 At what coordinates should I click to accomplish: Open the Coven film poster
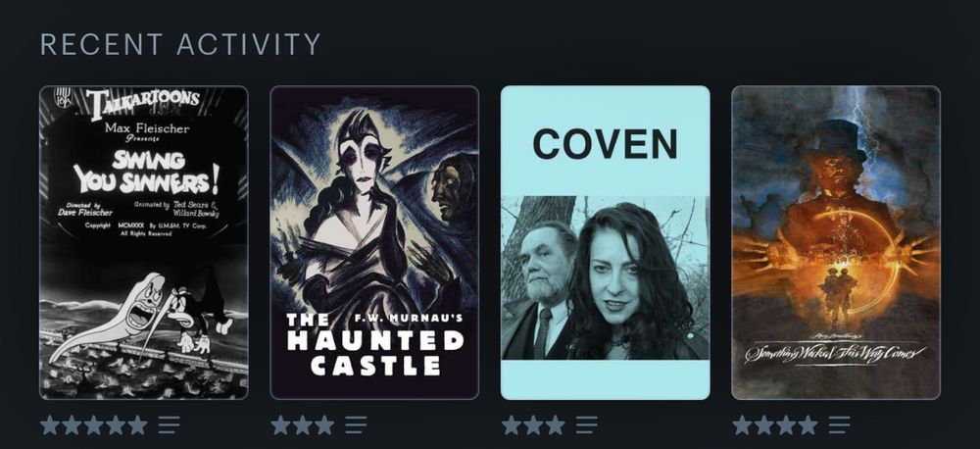[605, 242]
